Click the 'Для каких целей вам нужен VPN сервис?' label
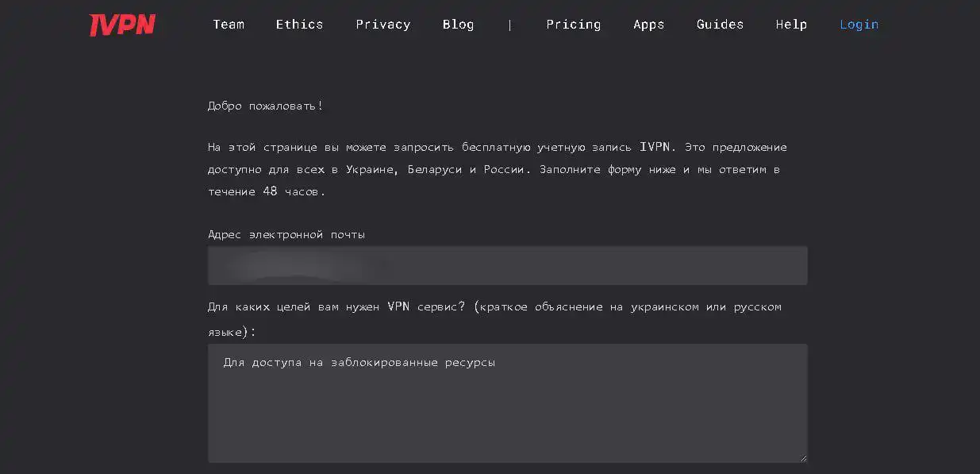The height and width of the screenshot is (474, 980). (495, 318)
